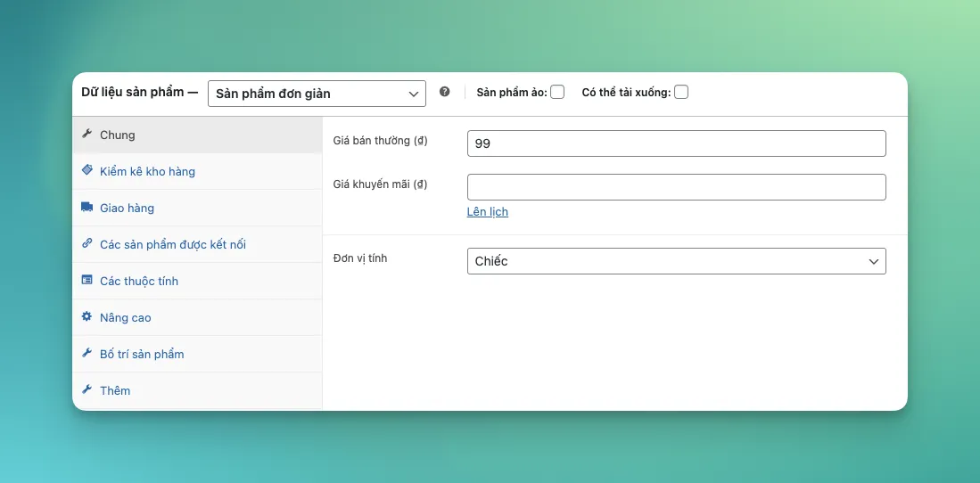Click the tag icon for Kiểm kê kho hàng
The width and height of the screenshot is (980, 483).
pos(86,170)
